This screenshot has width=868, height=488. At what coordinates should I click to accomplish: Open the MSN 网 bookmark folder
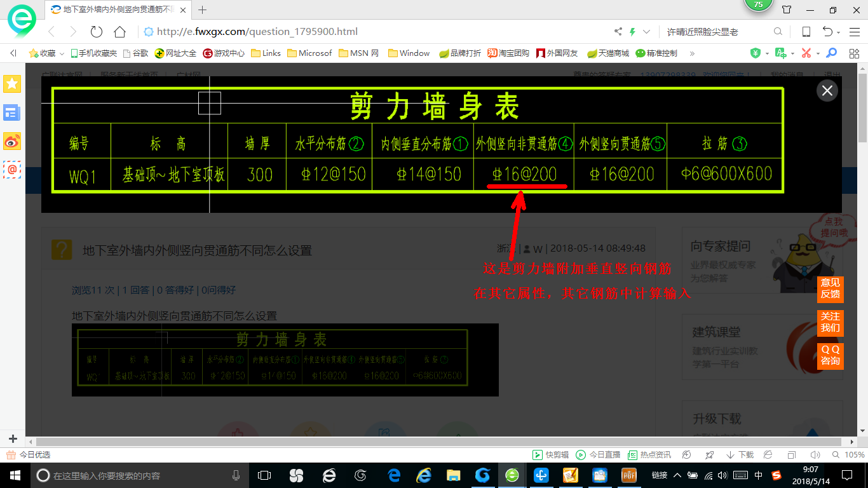pyautogui.click(x=358, y=53)
